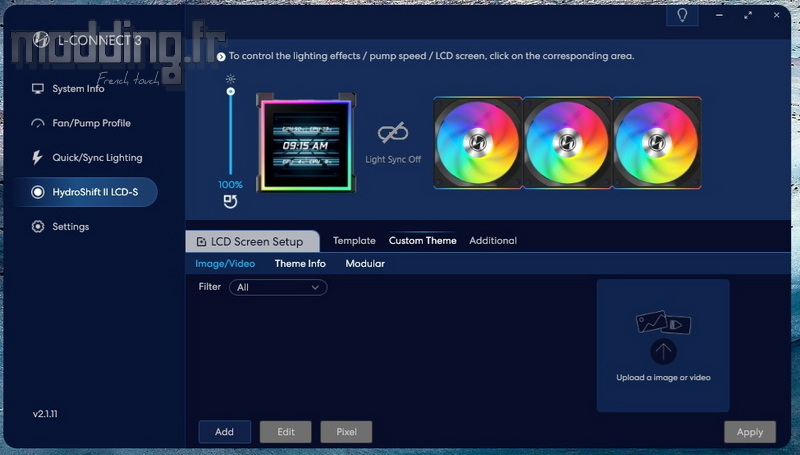The height and width of the screenshot is (455, 800).
Task: Expand the Filter dropdown set to All
Action: coord(278,287)
